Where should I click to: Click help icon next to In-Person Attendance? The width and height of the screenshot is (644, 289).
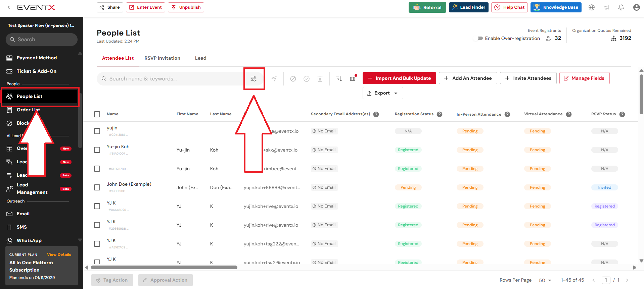pos(507,114)
